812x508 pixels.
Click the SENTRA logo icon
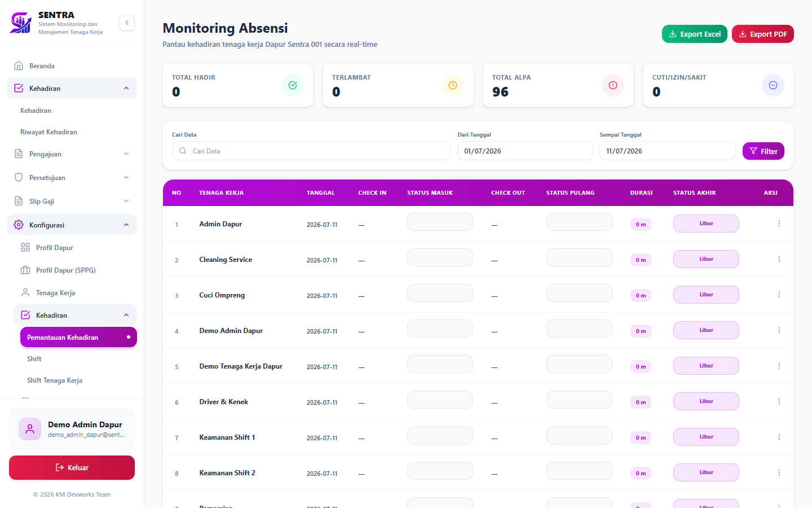pyautogui.click(x=21, y=23)
